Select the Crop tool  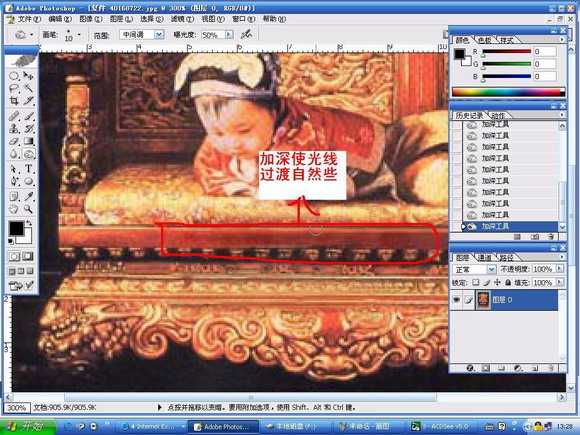[14, 101]
